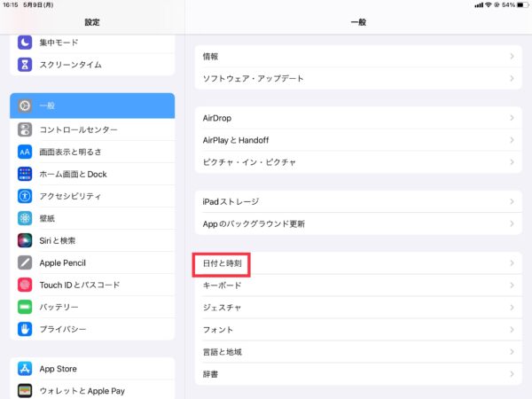
Task: Tap the Wallet and Apple Pay icon
Action: click(x=25, y=391)
